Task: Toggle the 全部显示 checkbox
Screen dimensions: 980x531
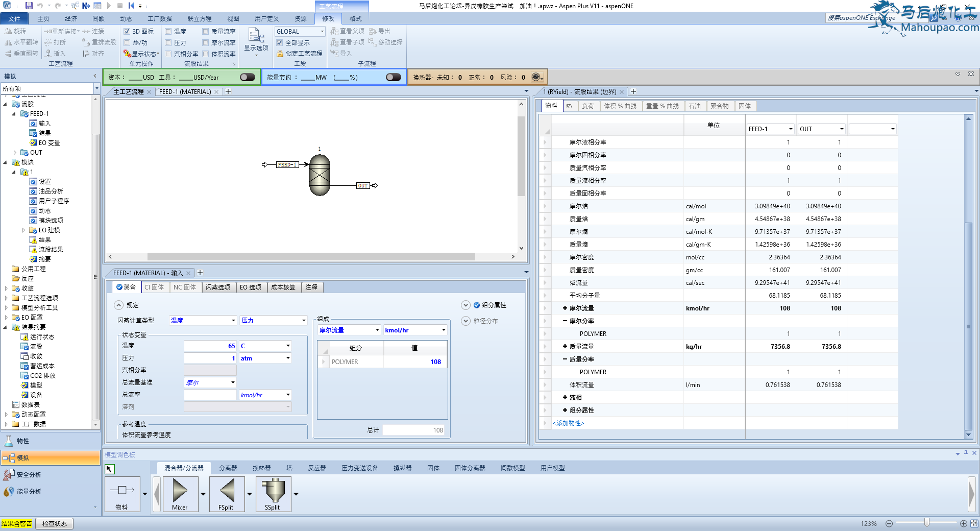Action: coord(279,43)
